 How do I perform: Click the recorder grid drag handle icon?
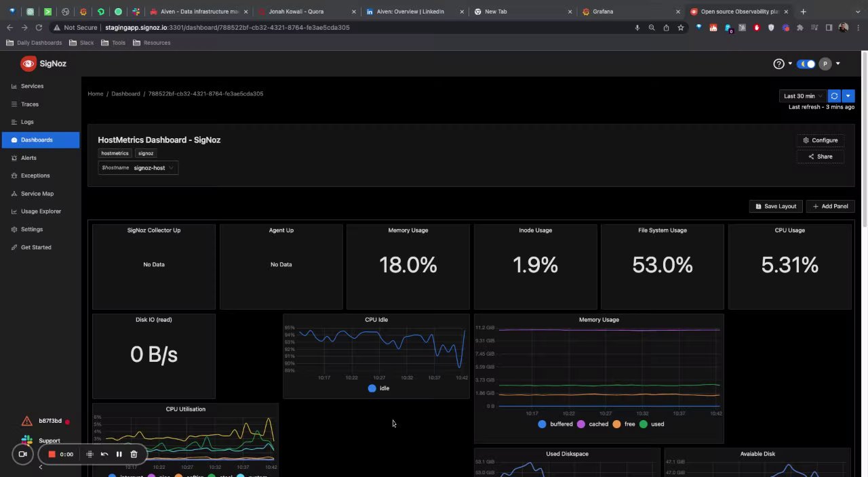pos(90,454)
